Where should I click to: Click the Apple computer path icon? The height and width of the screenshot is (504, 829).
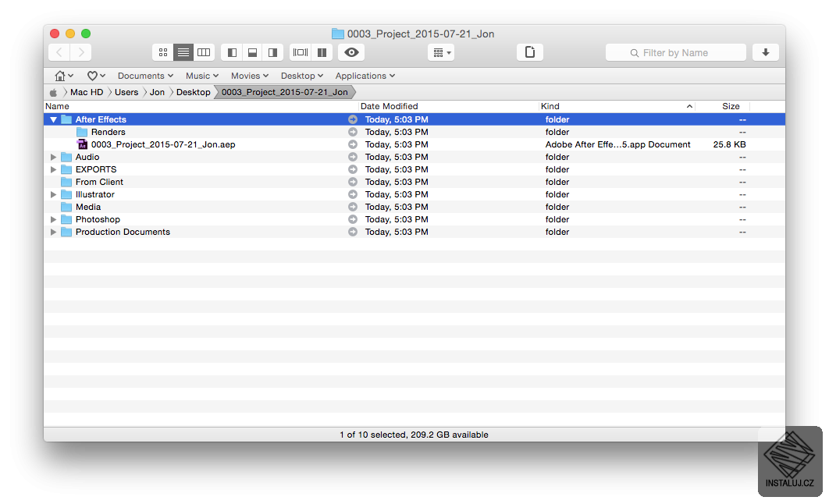pyautogui.click(x=53, y=92)
